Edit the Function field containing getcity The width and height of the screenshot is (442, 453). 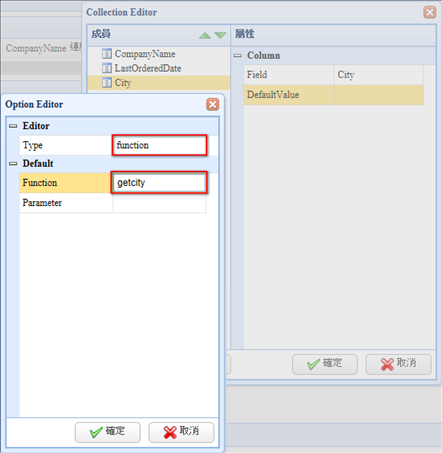tap(159, 183)
